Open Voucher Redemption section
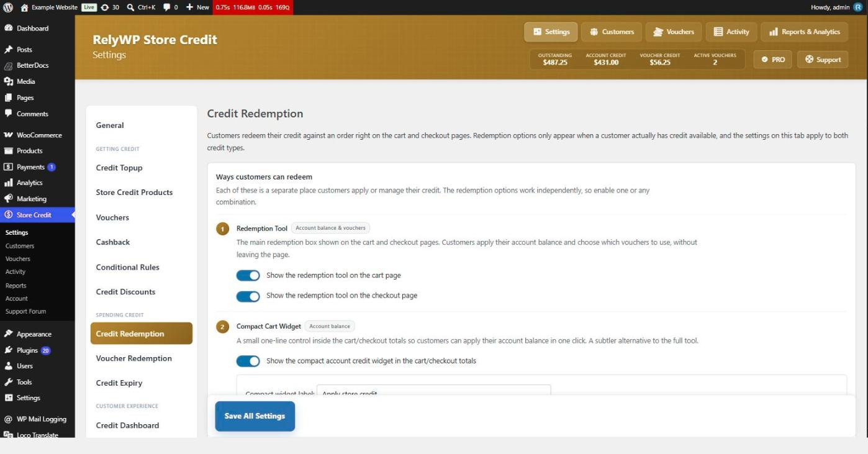 (142, 358)
